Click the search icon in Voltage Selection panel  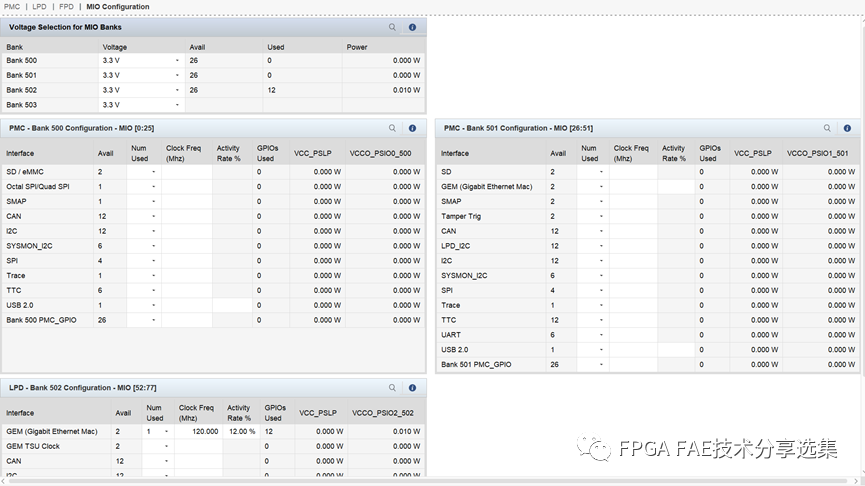(393, 27)
